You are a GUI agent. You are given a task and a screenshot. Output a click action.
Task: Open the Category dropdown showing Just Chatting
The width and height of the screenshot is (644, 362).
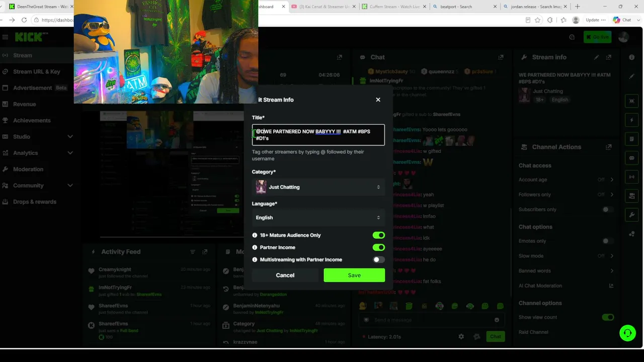coord(318,187)
